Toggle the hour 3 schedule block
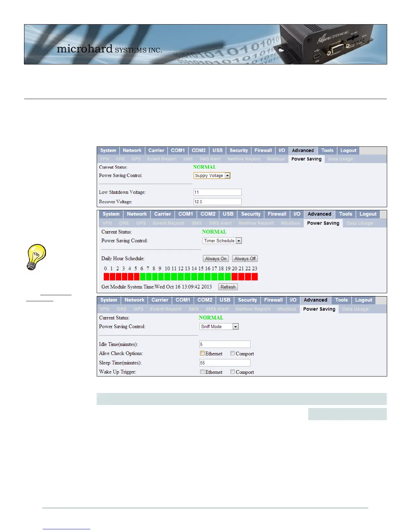This screenshot has width=411, height=532. click(125, 277)
